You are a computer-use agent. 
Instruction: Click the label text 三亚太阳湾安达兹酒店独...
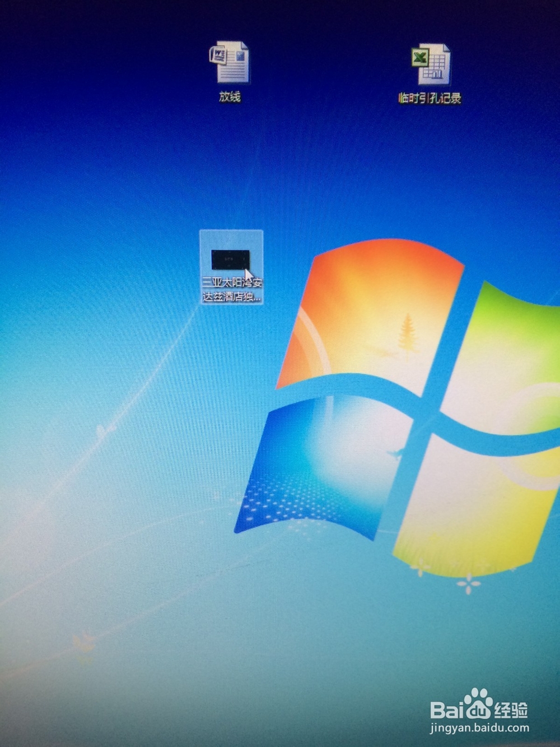[232, 290]
